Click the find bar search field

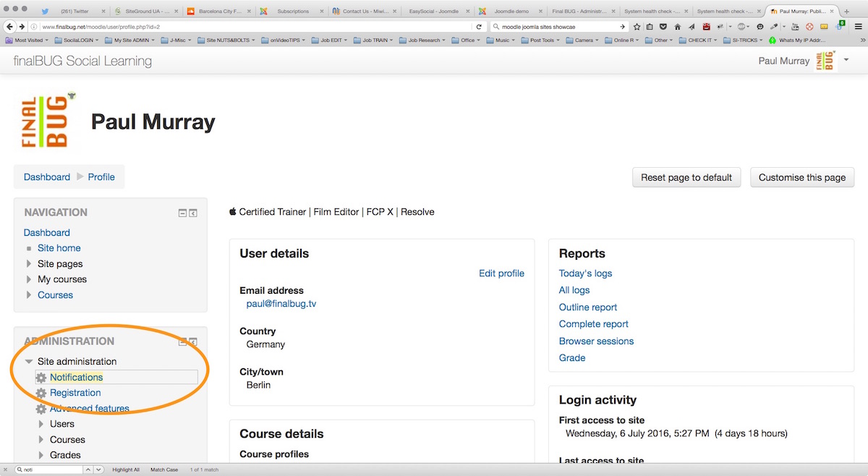click(51, 470)
